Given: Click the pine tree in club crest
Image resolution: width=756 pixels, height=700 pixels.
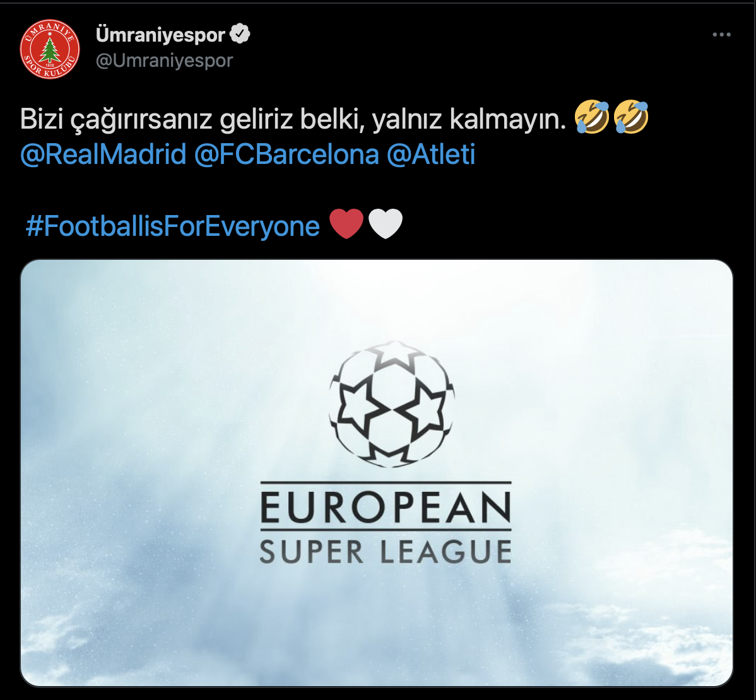Looking at the screenshot, I should (50, 50).
